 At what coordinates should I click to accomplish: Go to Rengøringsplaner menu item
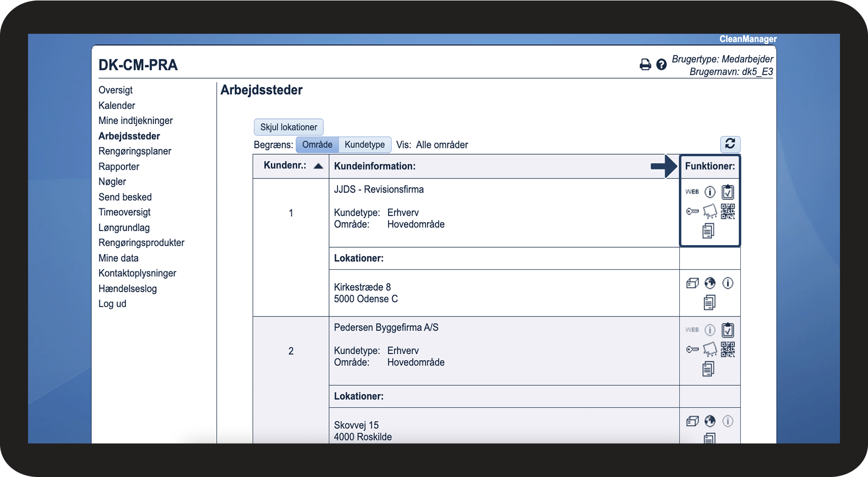[135, 151]
